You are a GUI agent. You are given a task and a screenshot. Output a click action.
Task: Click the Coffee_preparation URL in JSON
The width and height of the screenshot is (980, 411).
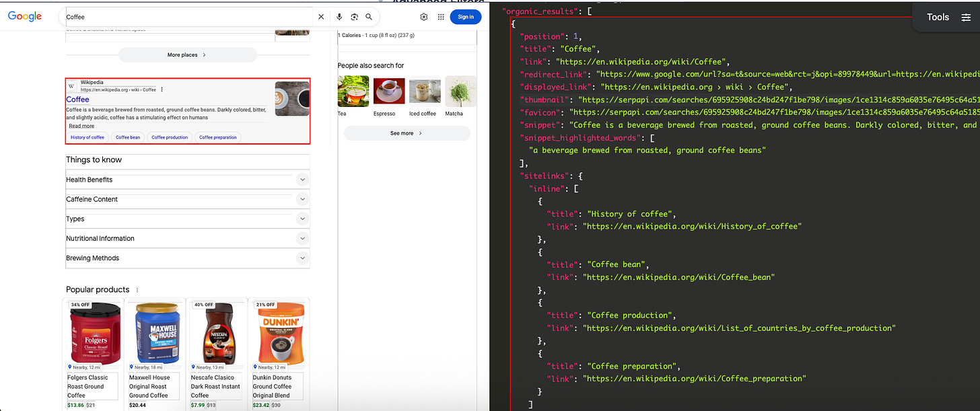click(695, 379)
